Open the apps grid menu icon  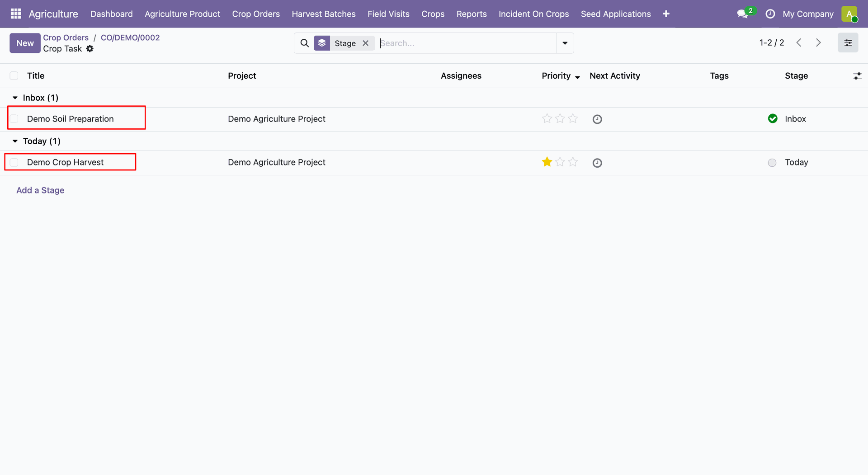16,14
